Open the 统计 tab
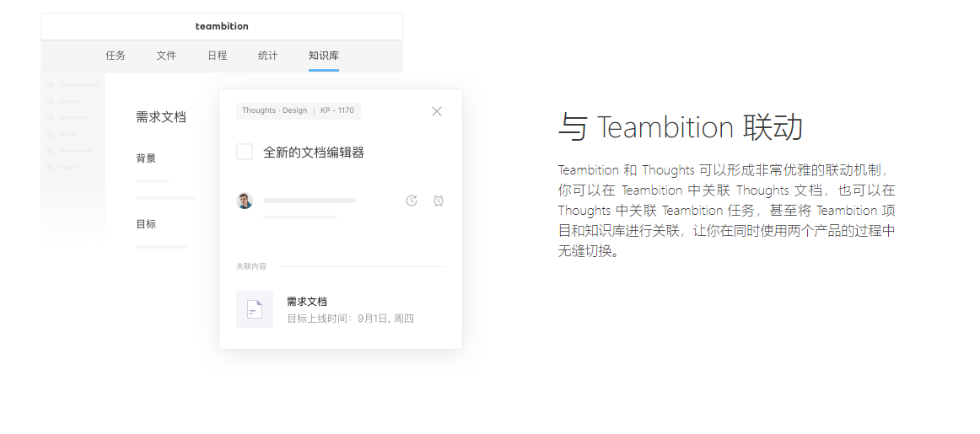Screen dimensions: 980x434 point(267,56)
